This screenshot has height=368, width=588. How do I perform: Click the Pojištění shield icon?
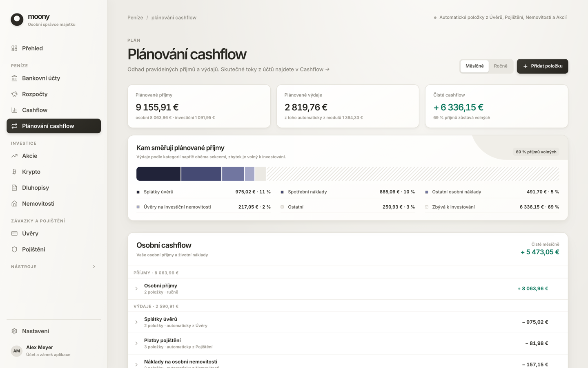(x=14, y=249)
